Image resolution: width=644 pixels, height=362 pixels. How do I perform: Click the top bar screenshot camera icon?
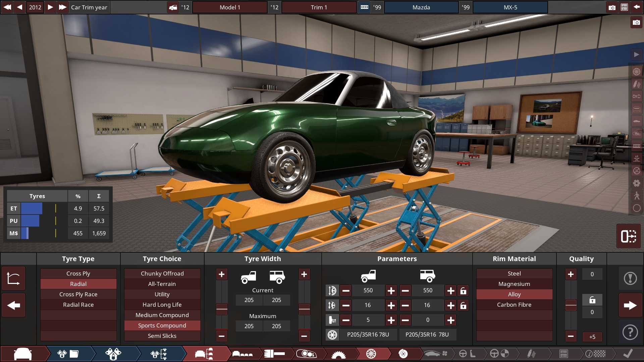click(x=612, y=7)
